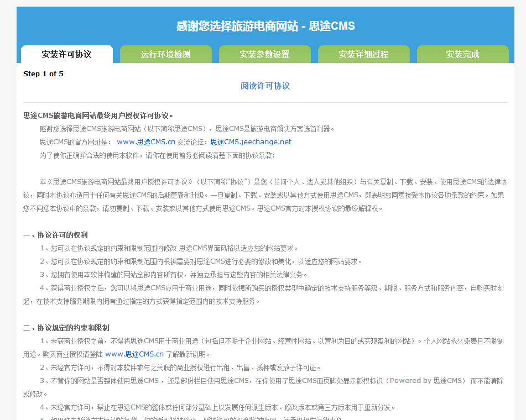The width and height of the screenshot is (526, 420).
Task: Open the 安装参数设置 tab
Action: point(265,54)
